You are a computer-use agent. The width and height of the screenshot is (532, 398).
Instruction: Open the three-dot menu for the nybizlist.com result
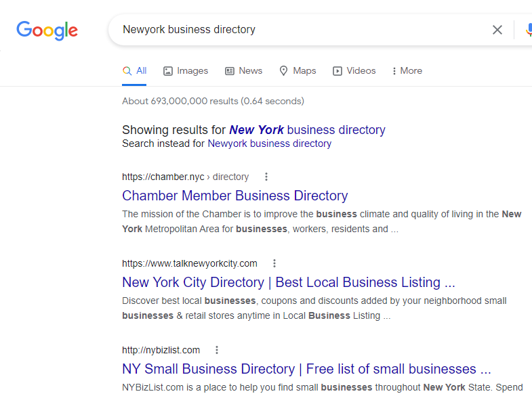[217, 350]
